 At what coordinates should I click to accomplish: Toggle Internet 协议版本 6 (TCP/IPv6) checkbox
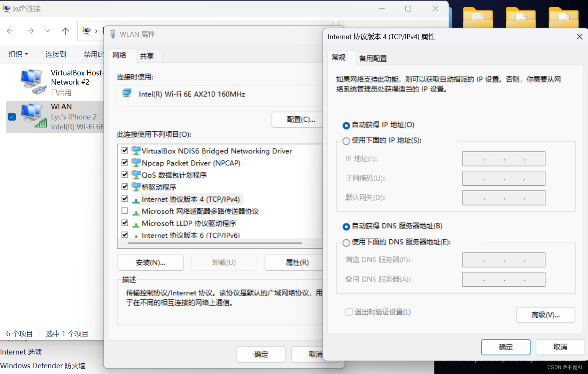tap(125, 235)
